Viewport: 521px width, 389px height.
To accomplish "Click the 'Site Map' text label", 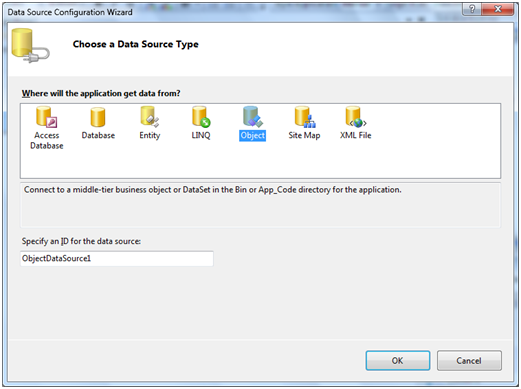I will (304, 135).
